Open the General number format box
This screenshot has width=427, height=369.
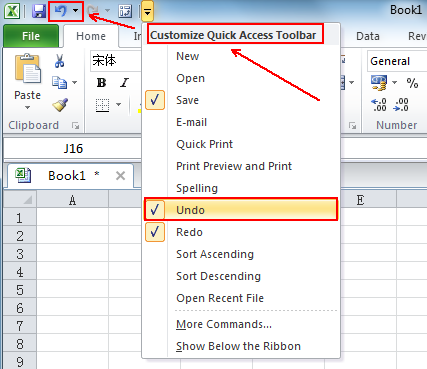coord(397,61)
